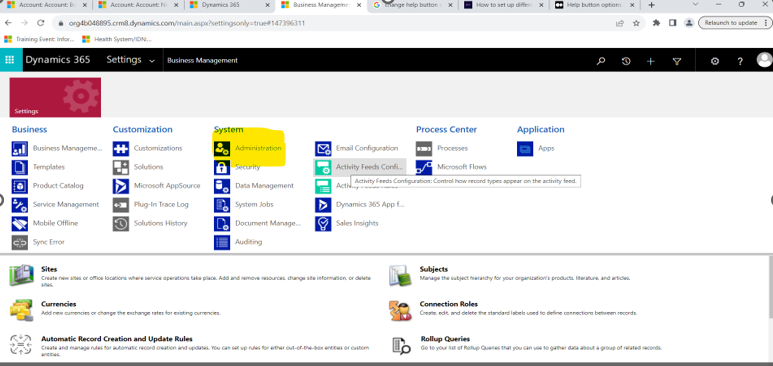Click the Sales Insights icon
The width and height of the screenshot is (773, 366).
(323, 223)
